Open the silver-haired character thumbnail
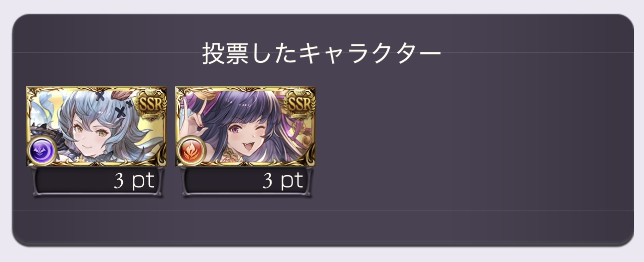 click(96, 127)
